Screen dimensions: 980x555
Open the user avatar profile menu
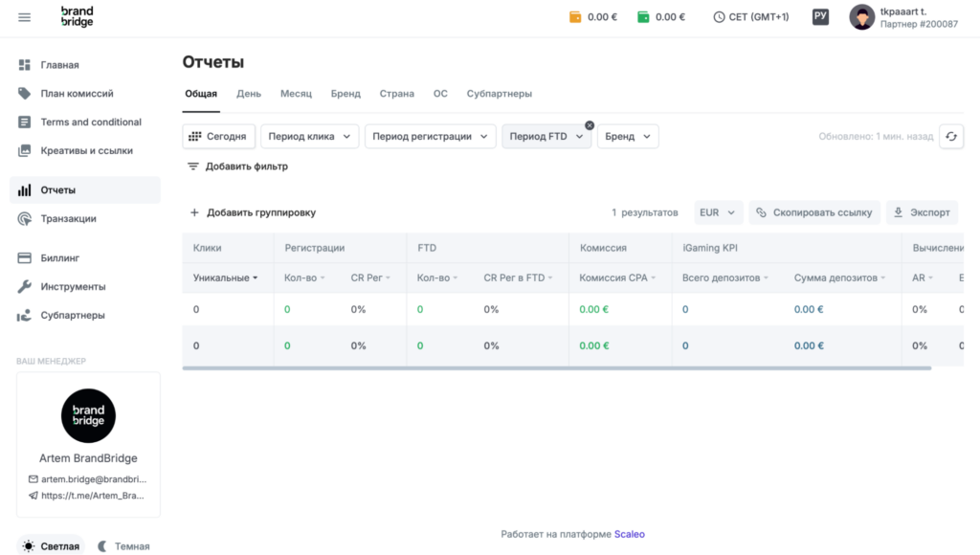point(861,17)
